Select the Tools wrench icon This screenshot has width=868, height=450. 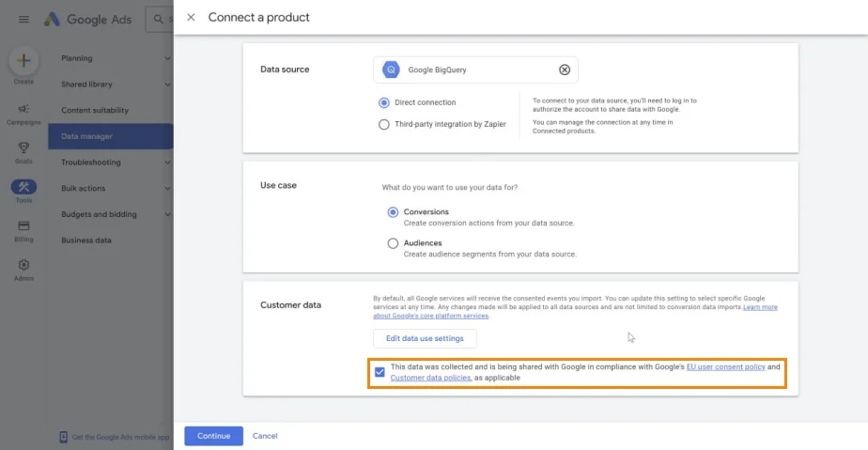23,187
